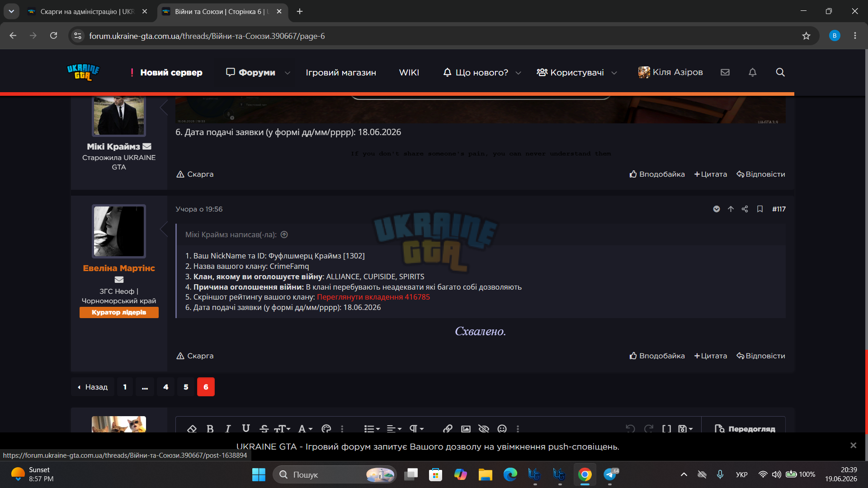Go to page 5 of the thread
Image resolution: width=868 pixels, height=488 pixels.
tap(186, 387)
